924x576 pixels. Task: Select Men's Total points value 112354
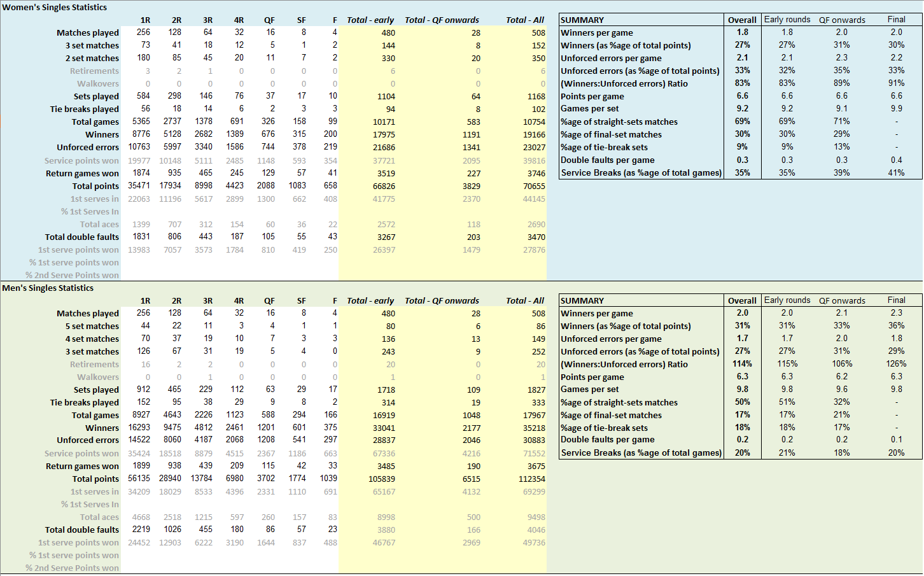tap(532, 479)
